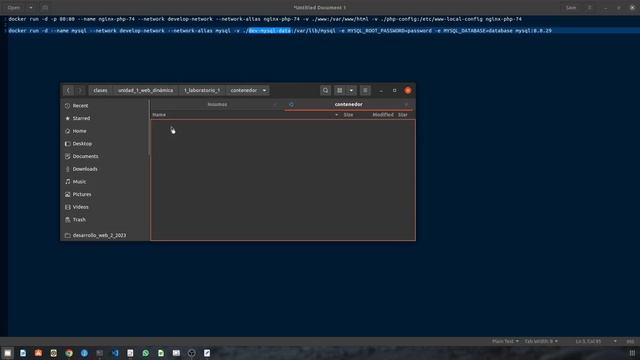This screenshot has height=360, width=640.
Task: Open the applications grid in taskbar corner
Action: pyautogui.click(x=632, y=353)
